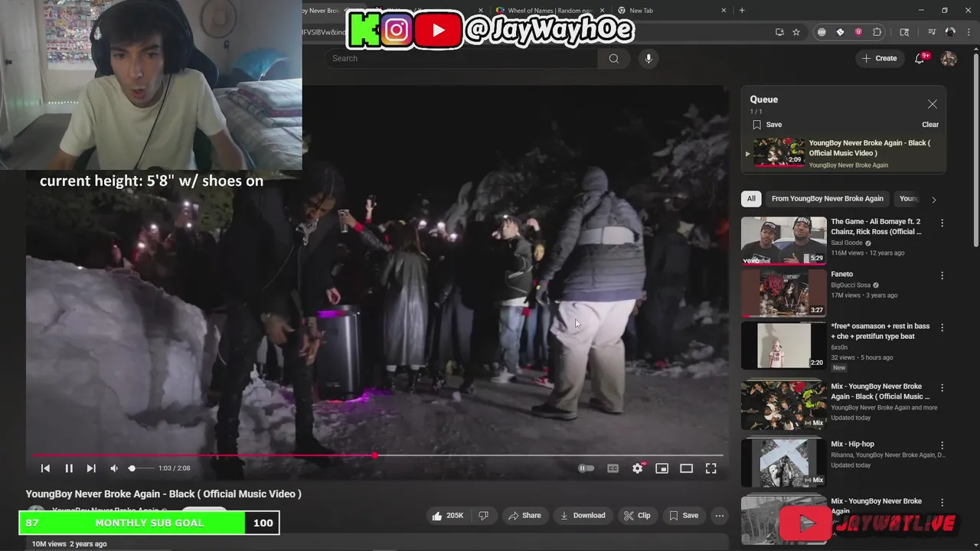Pause the video playback
Viewport: 980px width, 551px height.
pos(68,468)
